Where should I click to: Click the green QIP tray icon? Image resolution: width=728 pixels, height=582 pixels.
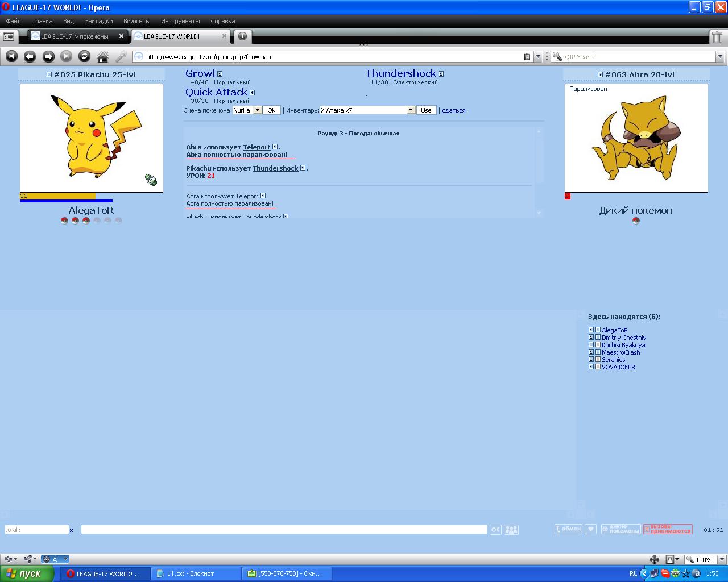[x=675, y=574]
